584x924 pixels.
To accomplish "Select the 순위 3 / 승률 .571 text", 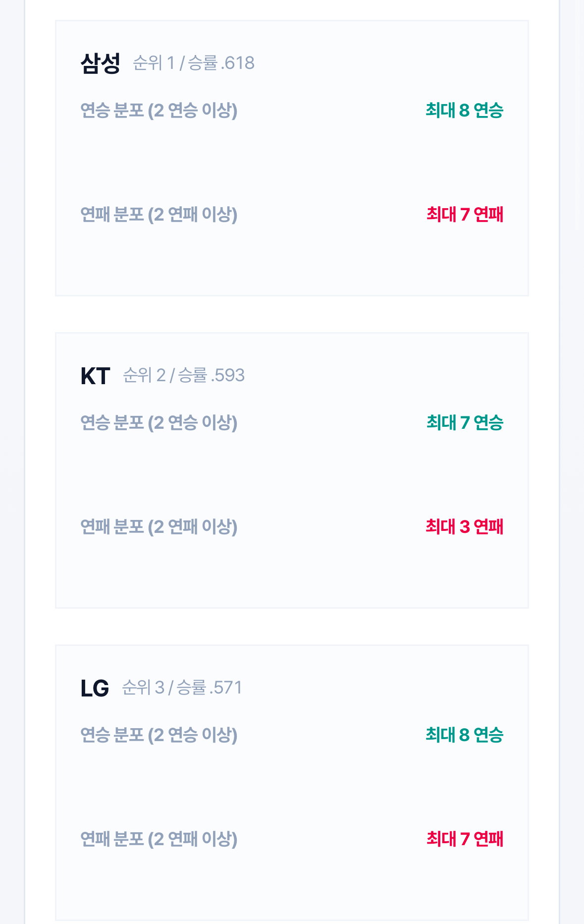I will pos(182,688).
